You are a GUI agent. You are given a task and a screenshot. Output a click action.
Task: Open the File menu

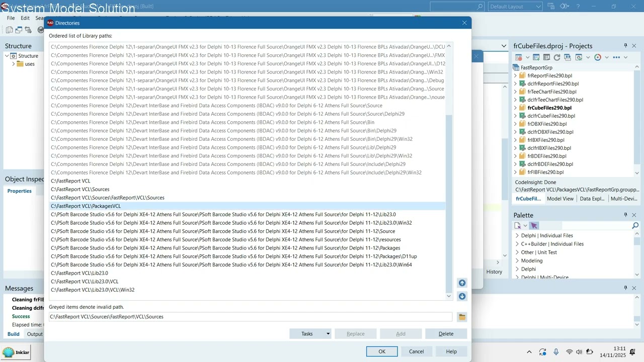pyautogui.click(x=11, y=18)
